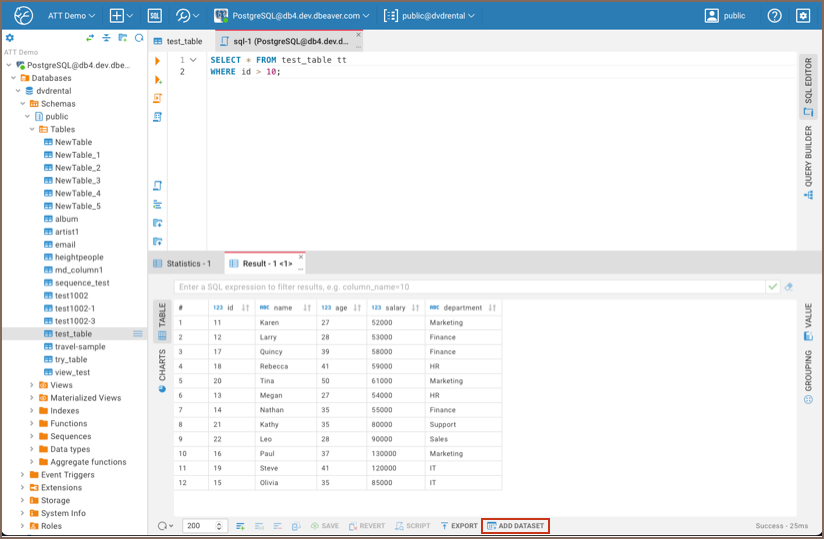Apply the filter with green checkmark icon
This screenshot has height=539, width=824.
pyautogui.click(x=772, y=287)
